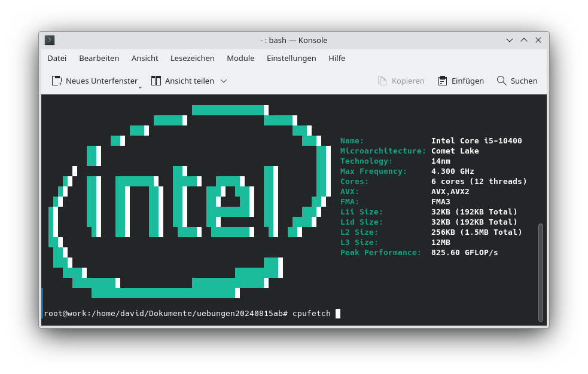Start a search with the Suchen button
The width and height of the screenshot is (588, 374).
[x=517, y=81]
